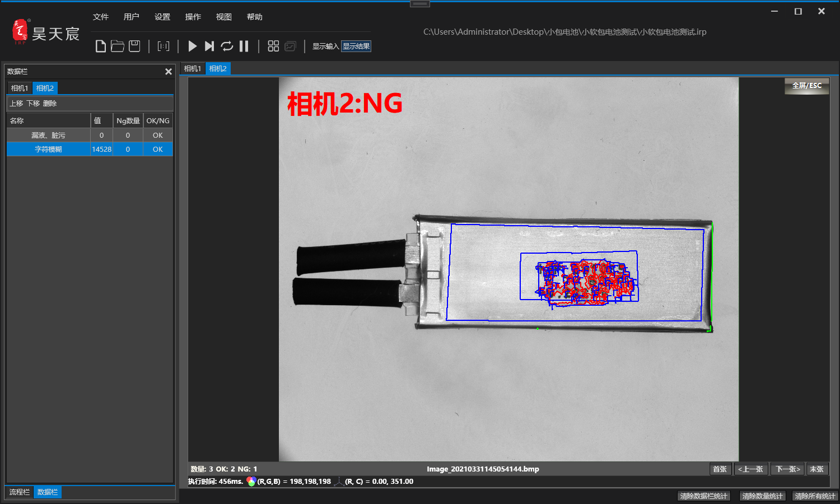Go to previous image (<上一张)
Viewport: 840px width, 504px height.
tap(750, 469)
